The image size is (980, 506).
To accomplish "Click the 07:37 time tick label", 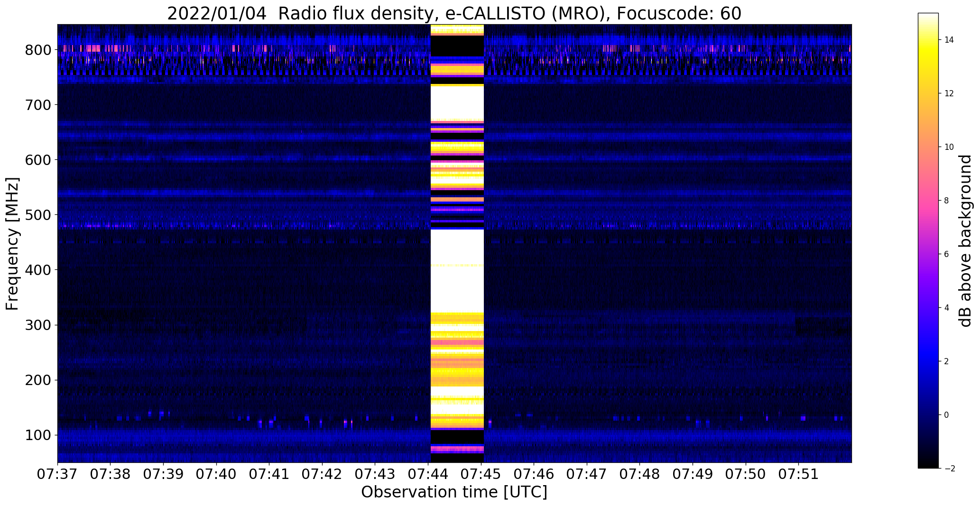I will (x=57, y=474).
